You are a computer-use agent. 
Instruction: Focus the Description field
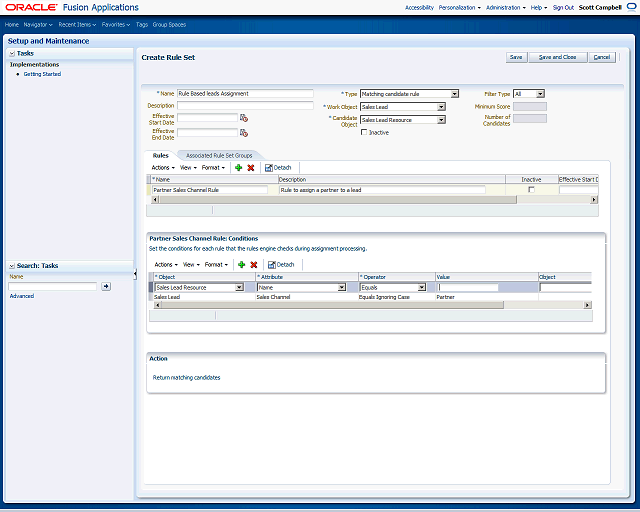(245, 105)
